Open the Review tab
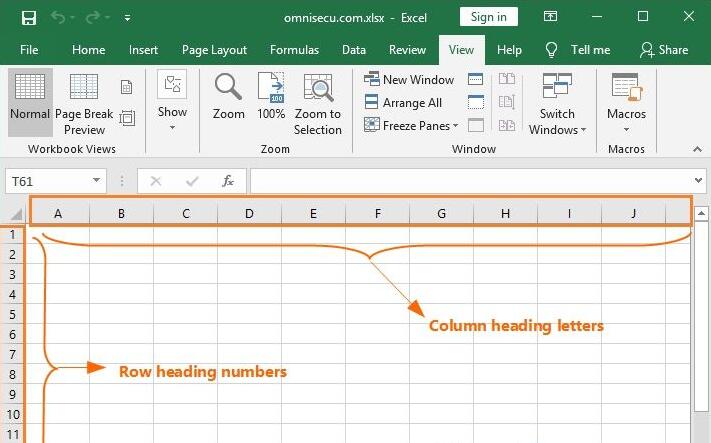This screenshot has height=443, width=711. pos(407,49)
